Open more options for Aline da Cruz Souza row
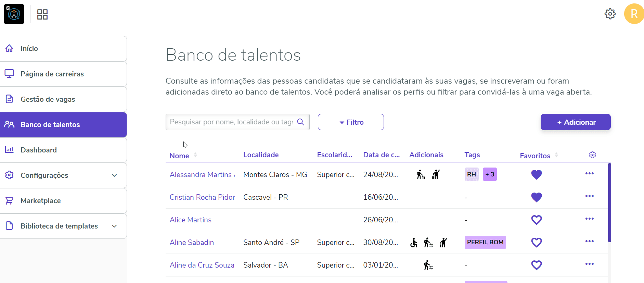This screenshot has height=283, width=644. tap(589, 264)
